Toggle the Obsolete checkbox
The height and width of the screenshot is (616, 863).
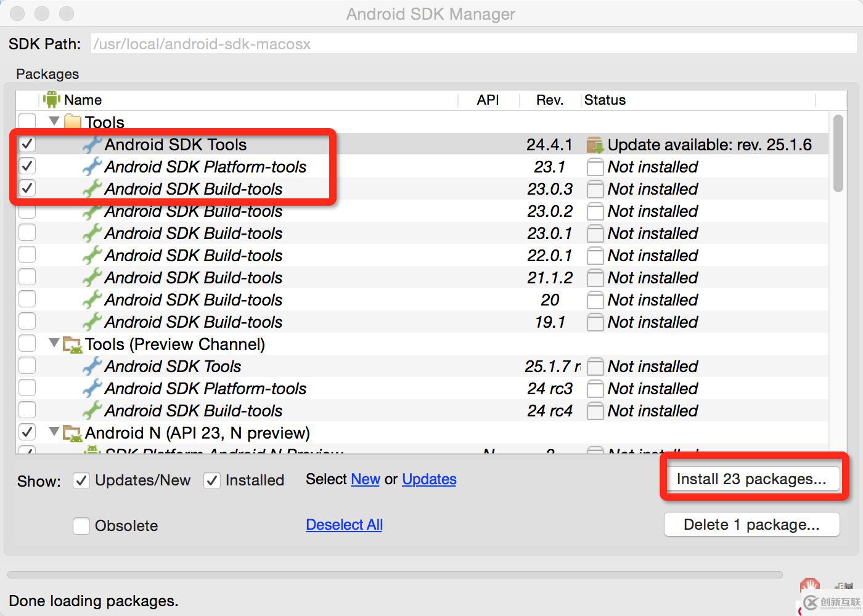click(81, 525)
